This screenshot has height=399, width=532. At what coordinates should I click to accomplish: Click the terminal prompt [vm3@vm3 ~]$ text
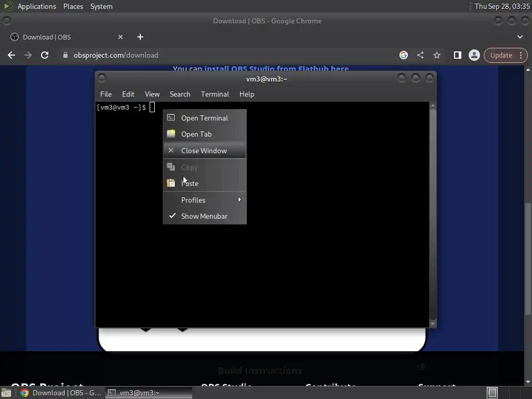121,108
